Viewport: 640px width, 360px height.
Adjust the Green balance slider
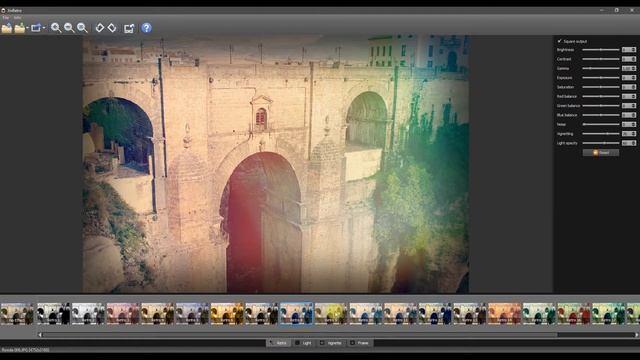[x=601, y=106]
